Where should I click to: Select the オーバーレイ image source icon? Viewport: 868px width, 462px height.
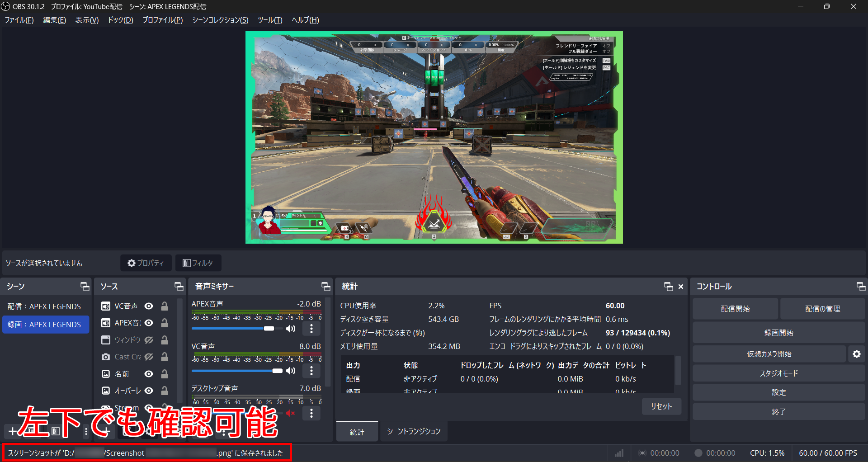click(x=106, y=391)
